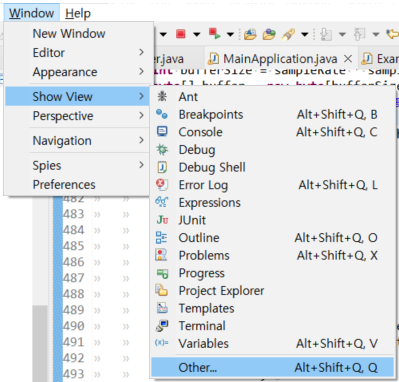Open the Terminate button dropdown arrow
399x382 pixels.
[x=196, y=34]
